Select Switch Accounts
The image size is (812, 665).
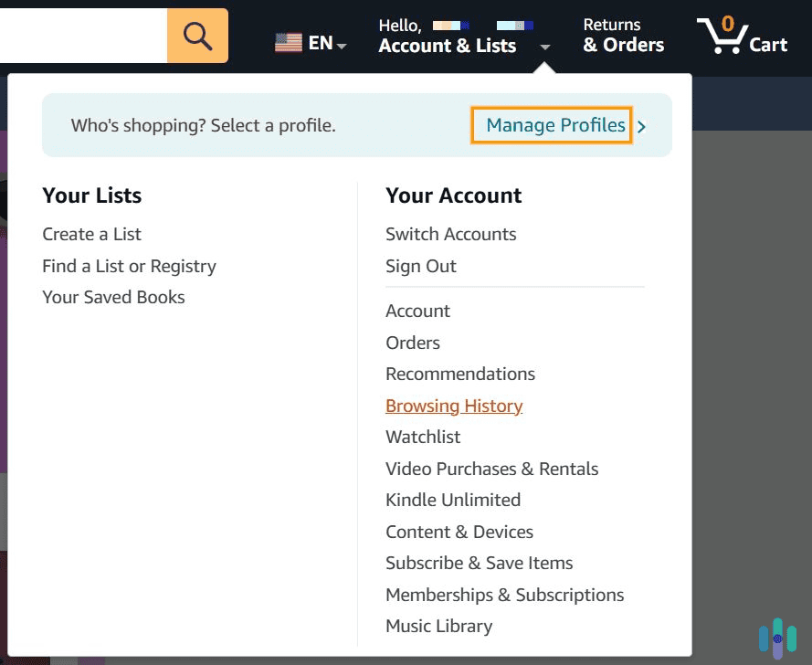click(x=450, y=234)
